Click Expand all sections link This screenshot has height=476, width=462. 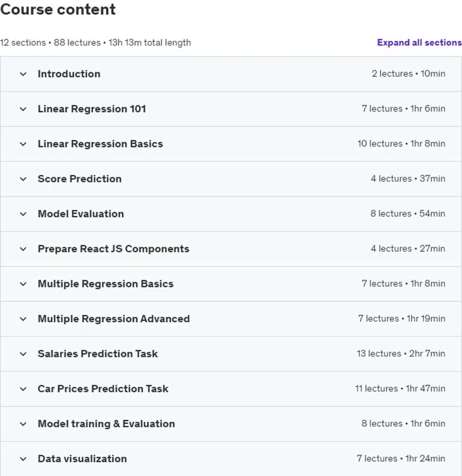point(419,43)
